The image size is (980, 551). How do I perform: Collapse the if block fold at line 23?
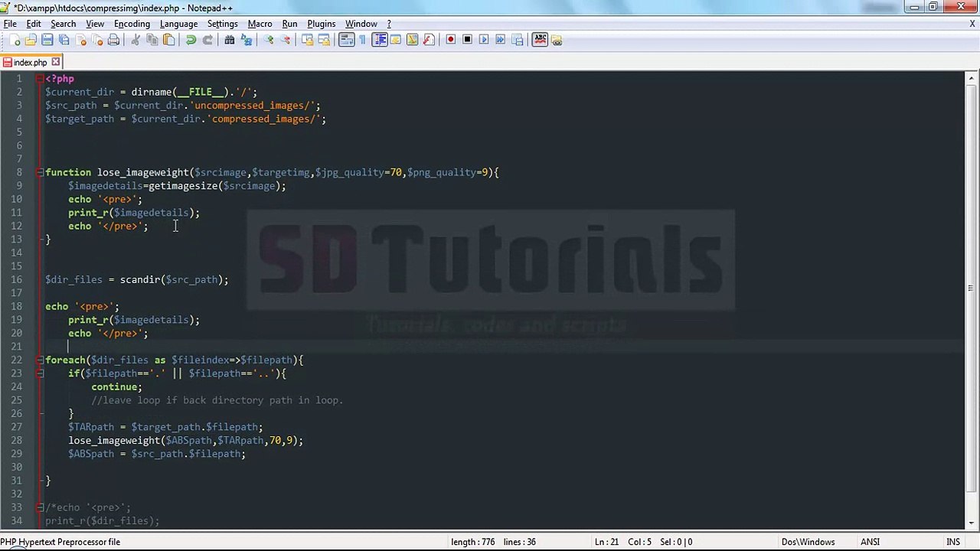(x=39, y=373)
